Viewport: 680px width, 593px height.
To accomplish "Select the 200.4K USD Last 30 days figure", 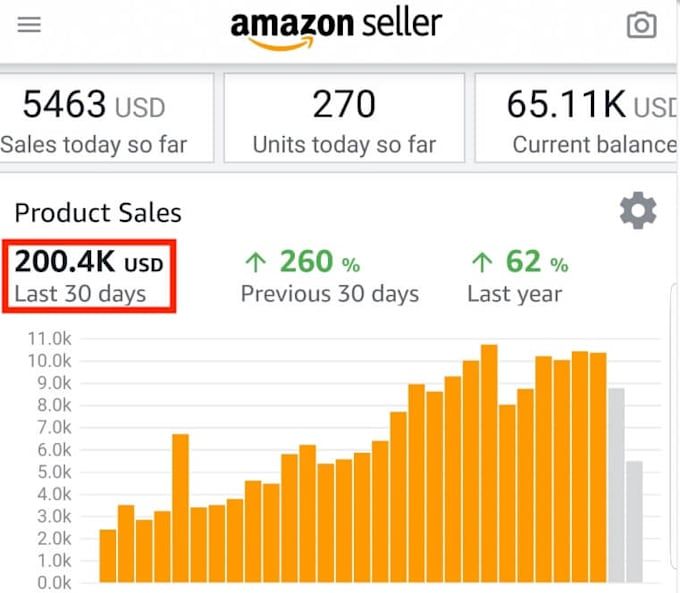I will (x=89, y=276).
